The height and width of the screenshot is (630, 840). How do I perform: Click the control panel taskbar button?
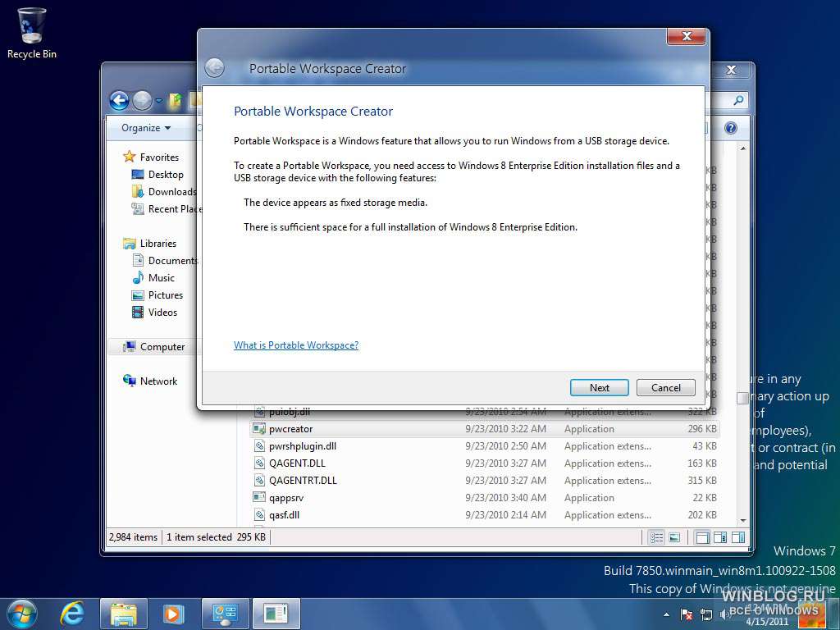pos(225,614)
